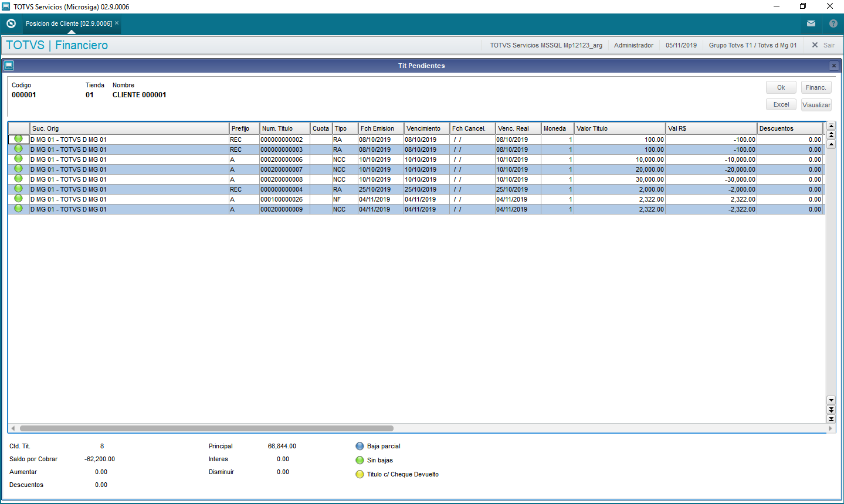
Task: Click the Fch Cancel. column header
Action: point(472,128)
